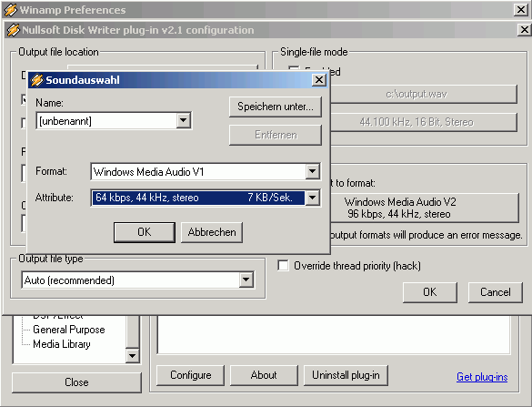Expand the Format dropdown list
The image size is (532, 407).
click(312, 171)
